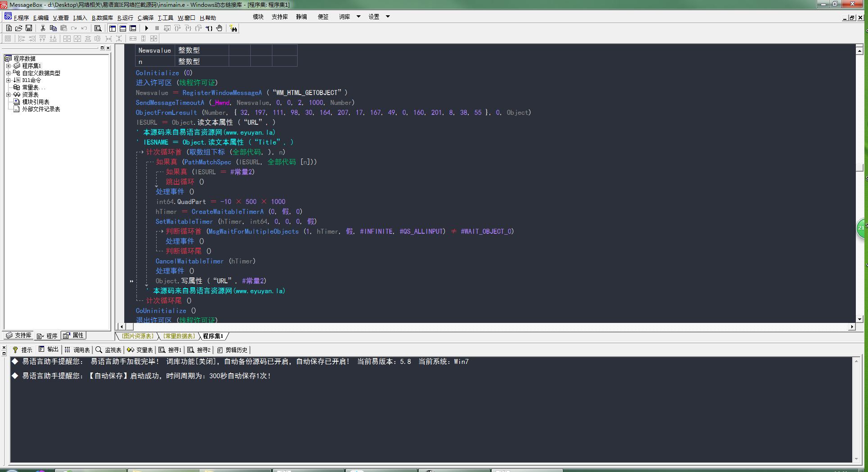This screenshot has width=868, height=472.
Task: Toggle the bottom status panel layout icon
Action: (x=122, y=28)
